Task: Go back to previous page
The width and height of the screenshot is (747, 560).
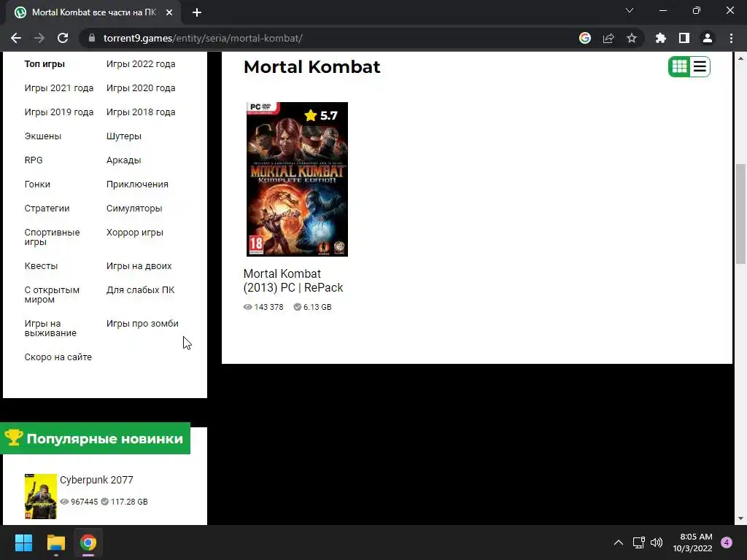Action: pyautogui.click(x=16, y=38)
